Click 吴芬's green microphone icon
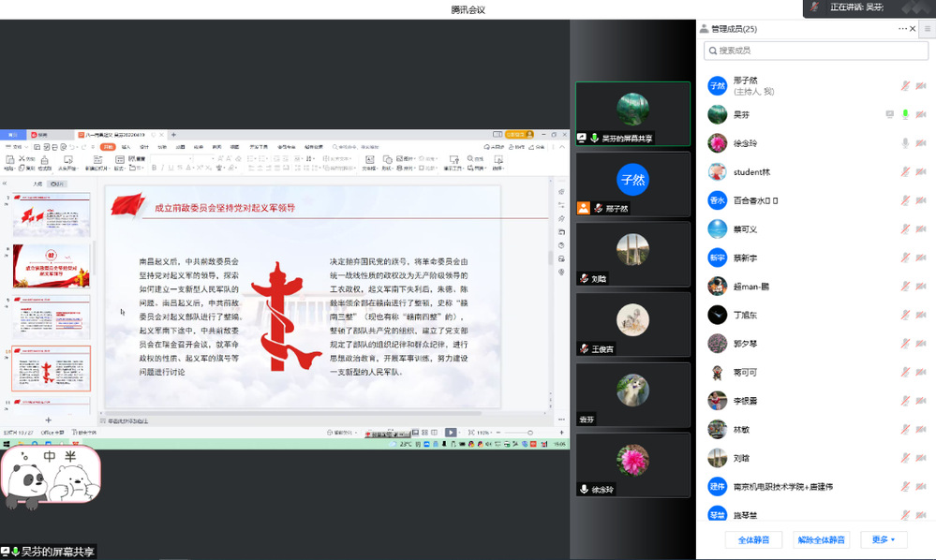 (x=905, y=114)
